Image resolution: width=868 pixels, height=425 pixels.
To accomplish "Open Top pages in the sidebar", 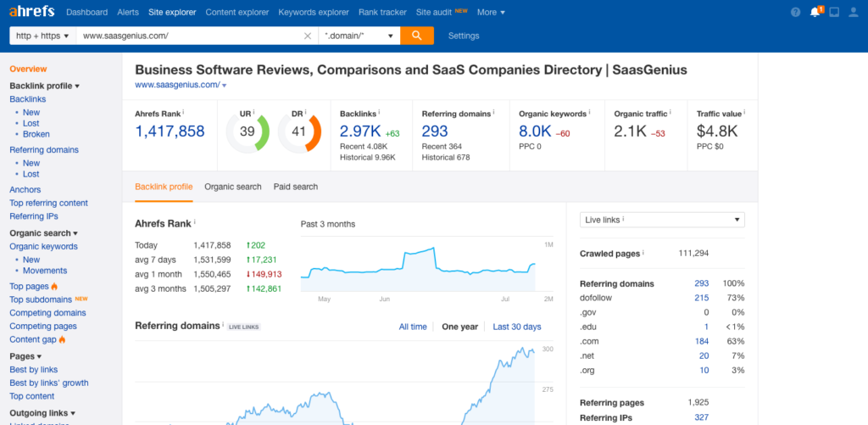I will pyautogui.click(x=30, y=287).
